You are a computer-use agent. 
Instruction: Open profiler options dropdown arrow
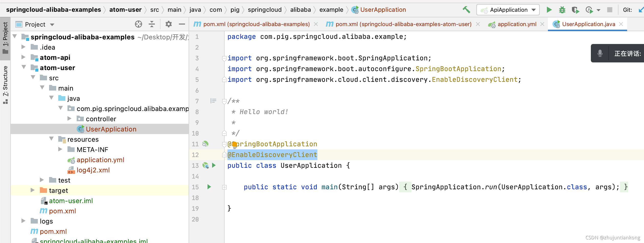(599, 10)
